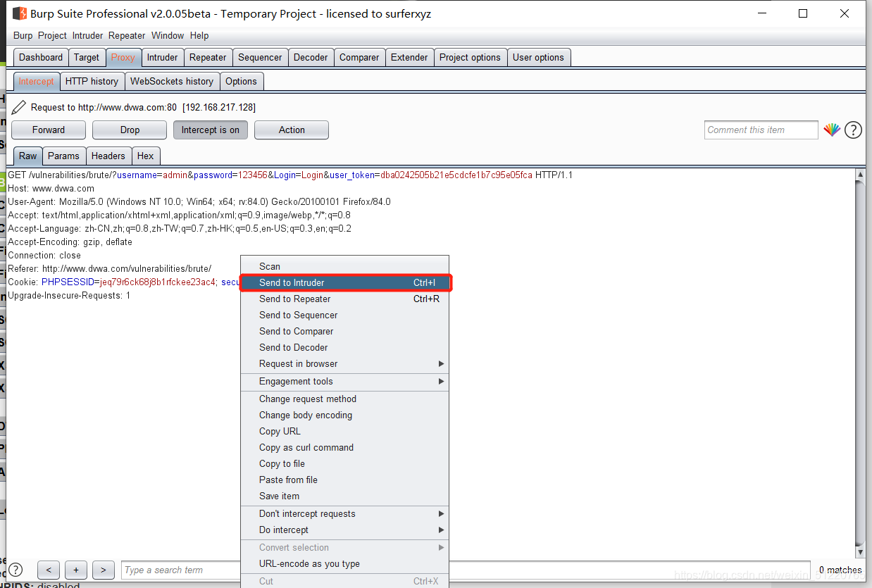Choose Copy as curl command

[x=344, y=447]
